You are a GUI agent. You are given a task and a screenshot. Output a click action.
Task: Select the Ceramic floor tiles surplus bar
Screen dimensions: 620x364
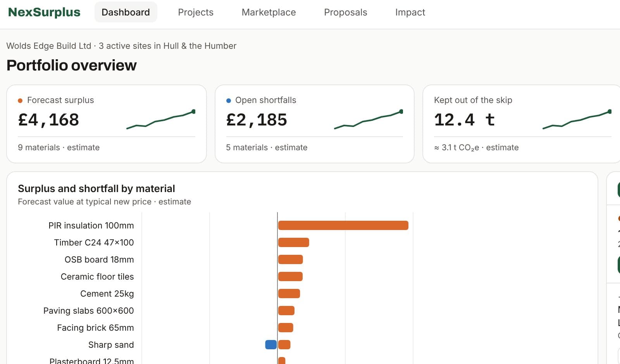[290, 276]
